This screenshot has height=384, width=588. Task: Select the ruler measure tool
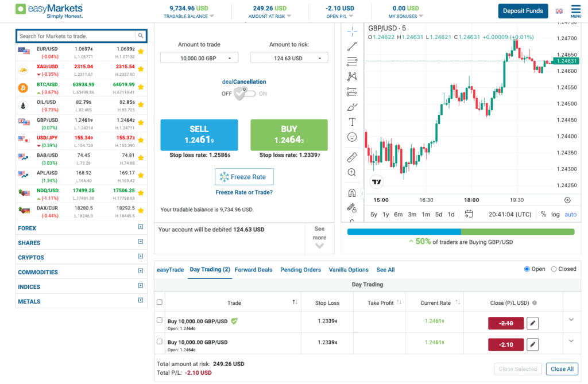pyautogui.click(x=352, y=157)
